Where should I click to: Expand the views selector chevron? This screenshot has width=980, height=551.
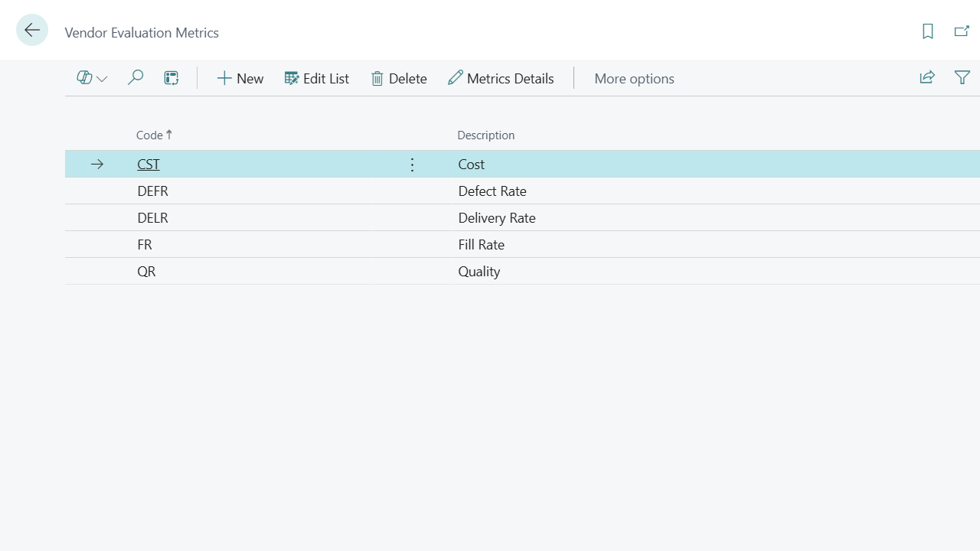(x=102, y=78)
